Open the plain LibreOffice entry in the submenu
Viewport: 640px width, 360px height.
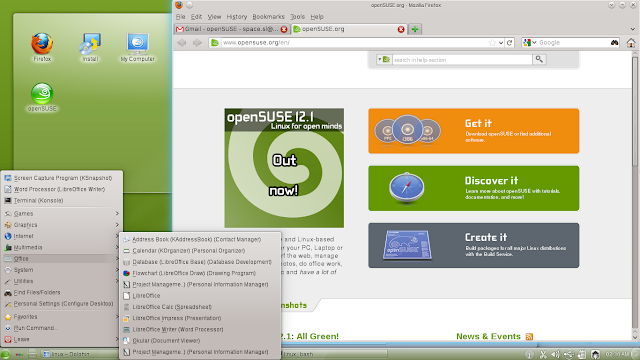point(200,296)
